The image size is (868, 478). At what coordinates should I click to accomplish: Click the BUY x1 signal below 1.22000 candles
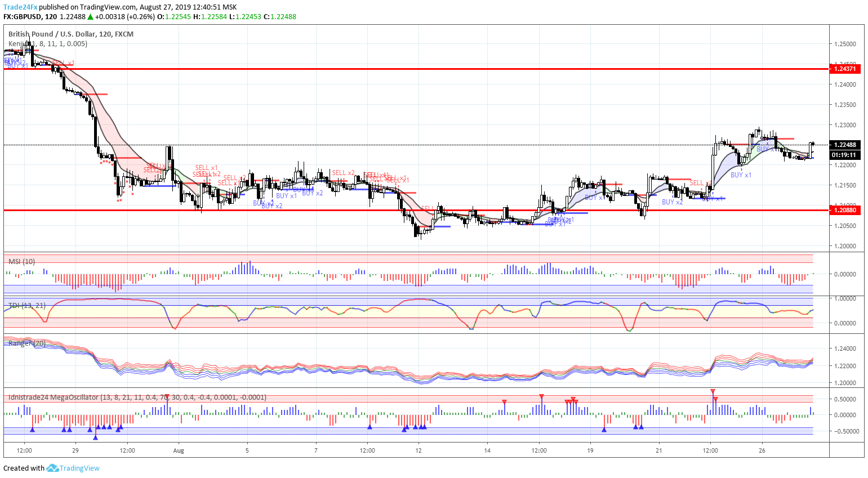[741, 175]
